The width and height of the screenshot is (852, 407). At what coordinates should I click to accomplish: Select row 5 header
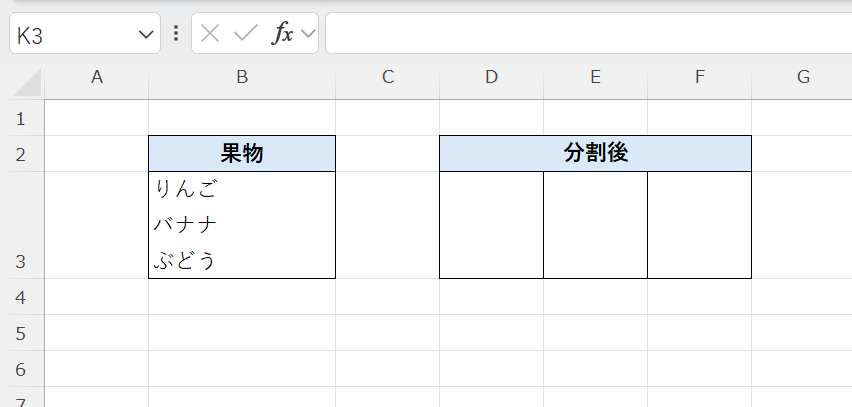[22, 333]
